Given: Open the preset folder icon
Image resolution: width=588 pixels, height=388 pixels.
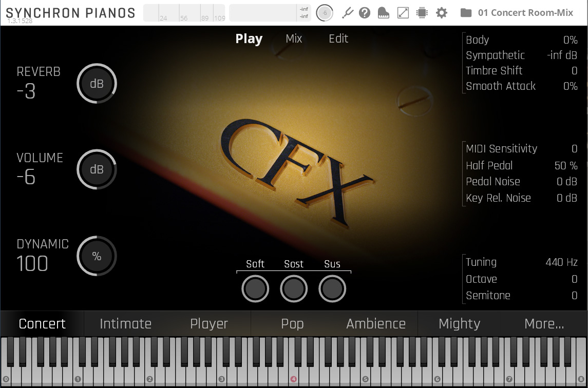Looking at the screenshot, I should (x=466, y=13).
